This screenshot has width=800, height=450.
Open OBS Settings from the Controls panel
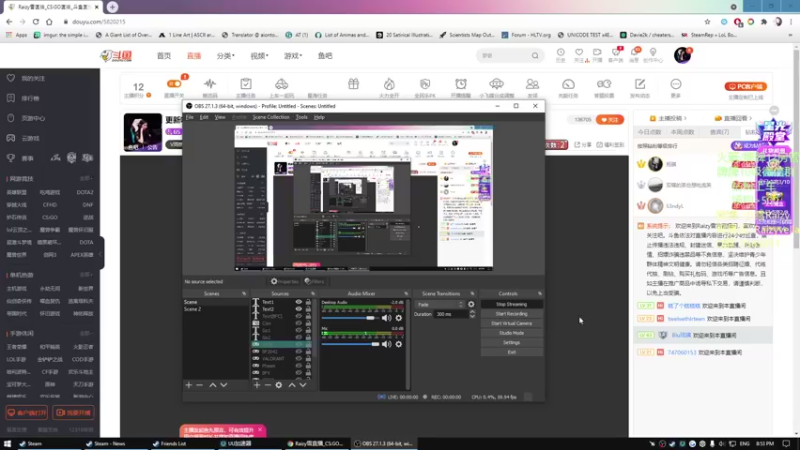(511, 343)
